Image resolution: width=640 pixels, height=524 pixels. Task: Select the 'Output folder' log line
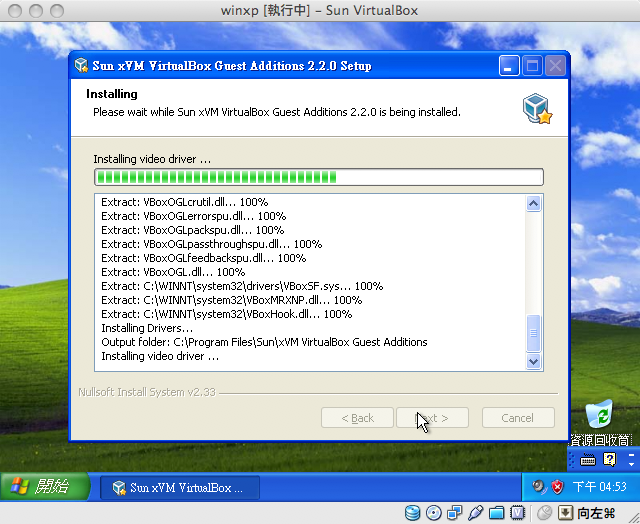click(x=264, y=342)
